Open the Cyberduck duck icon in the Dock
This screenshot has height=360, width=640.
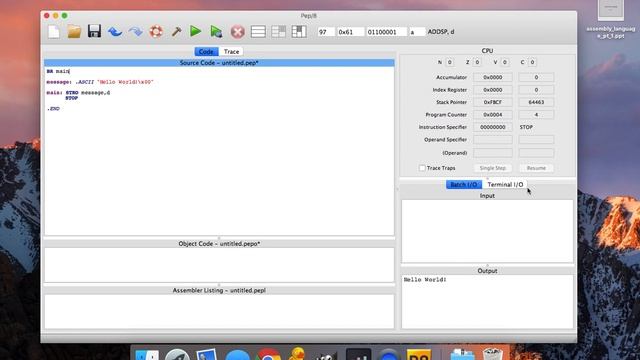click(x=297, y=353)
